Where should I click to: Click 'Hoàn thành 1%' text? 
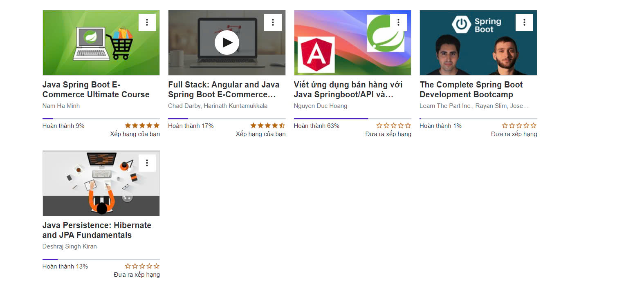(x=440, y=126)
